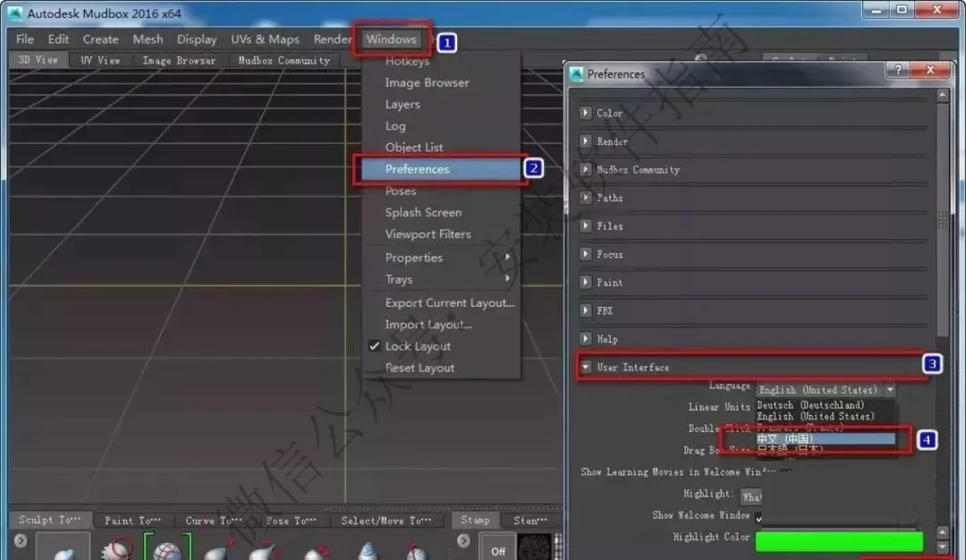Pick 中文 (中国) in the Language list
The height and width of the screenshot is (560, 966).
click(826, 438)
